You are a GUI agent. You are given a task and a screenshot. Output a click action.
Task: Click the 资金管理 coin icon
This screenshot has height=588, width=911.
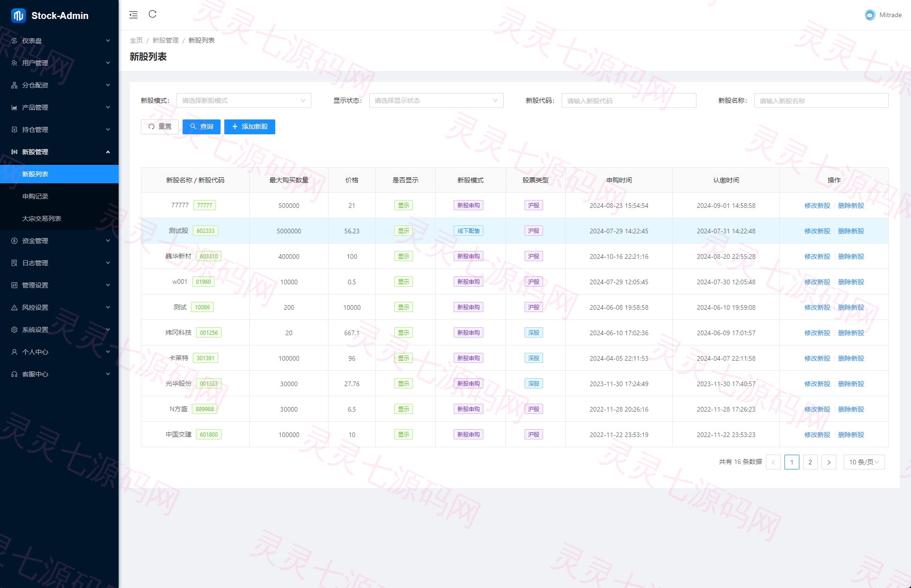pos(14,241)
